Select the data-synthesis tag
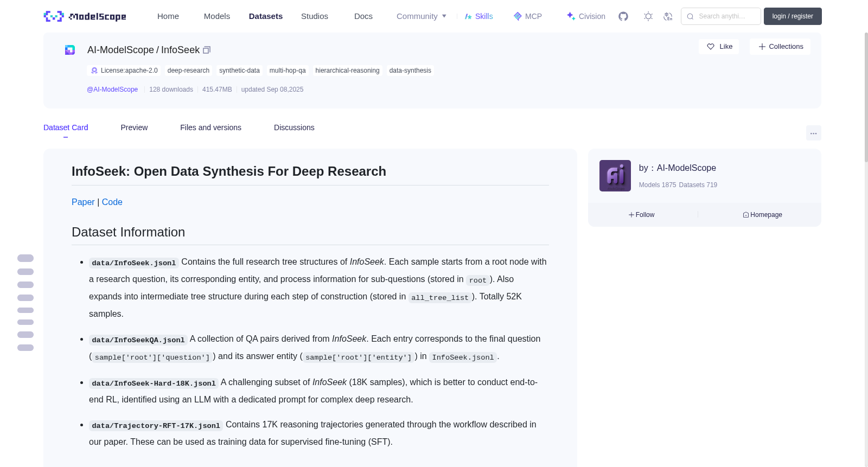 pyautogui.click(x=410, y=71)
